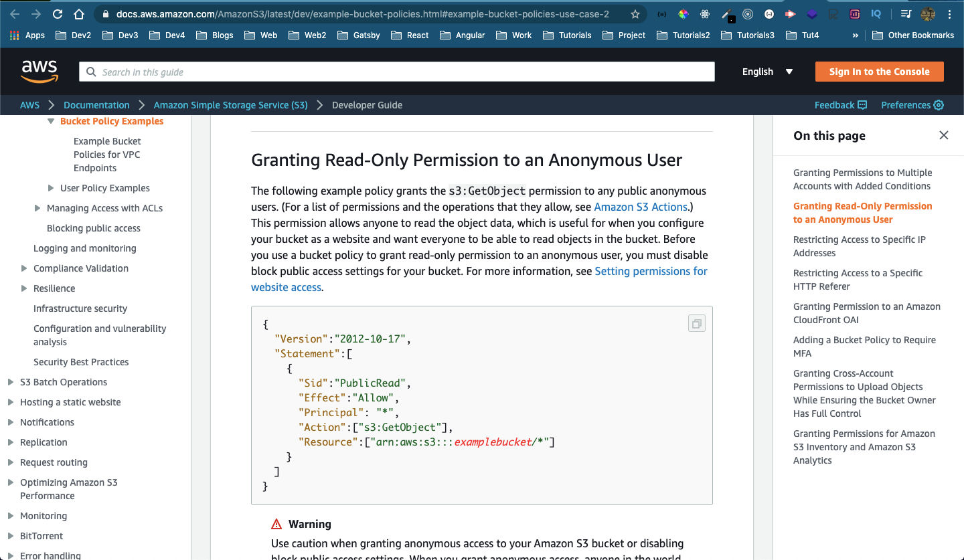Expand Managing Access with ACLs
The width and height of the screenshot is (964, 560).
[37, 208]
